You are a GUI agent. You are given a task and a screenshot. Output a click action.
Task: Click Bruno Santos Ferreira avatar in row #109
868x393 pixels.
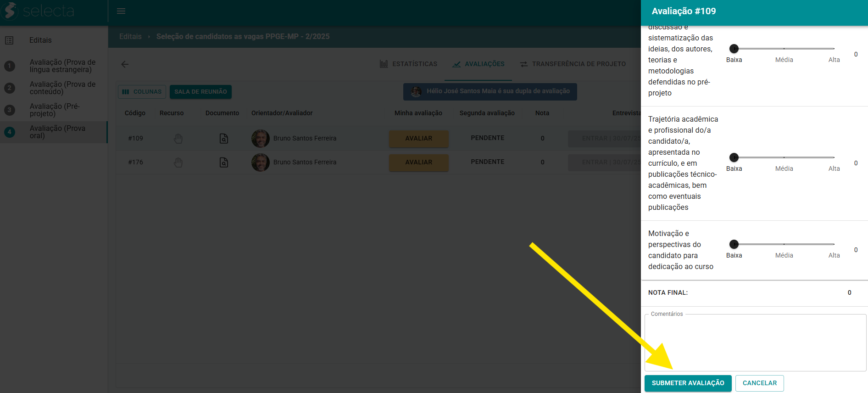click(261, 138)
